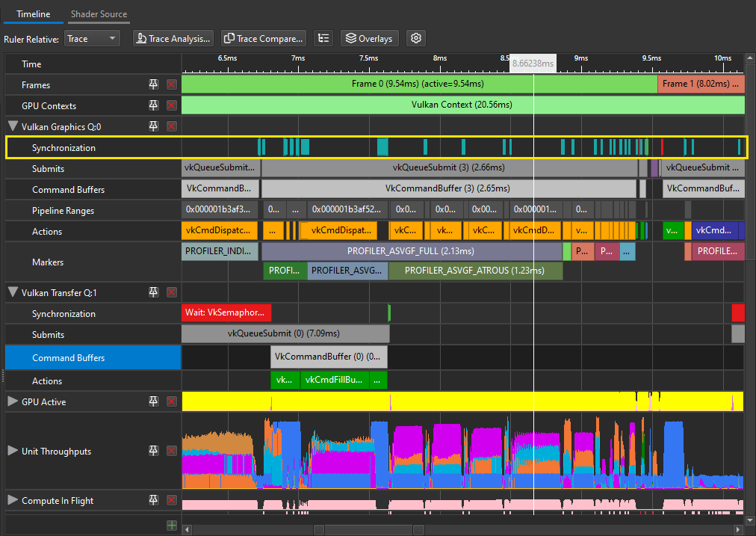Expand the Unit Throughputs row
756x536 pixels.
tap(13, 451)
